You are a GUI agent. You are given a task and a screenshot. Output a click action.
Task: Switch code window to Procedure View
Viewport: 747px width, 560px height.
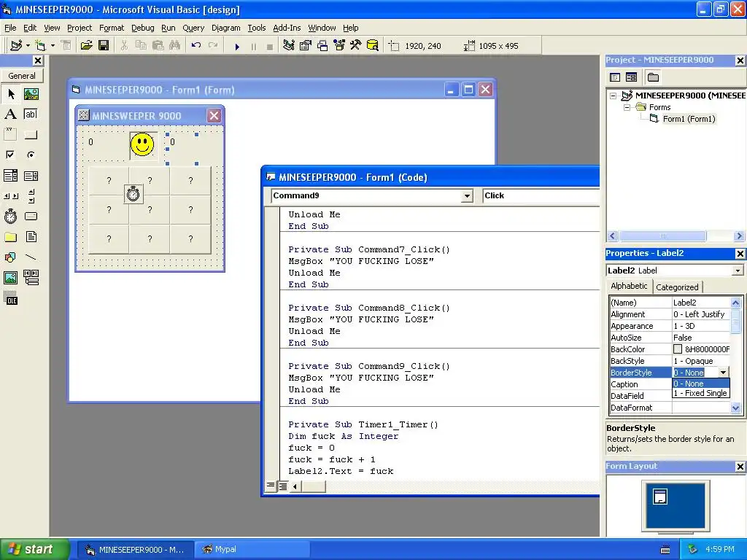click(271, 486)
